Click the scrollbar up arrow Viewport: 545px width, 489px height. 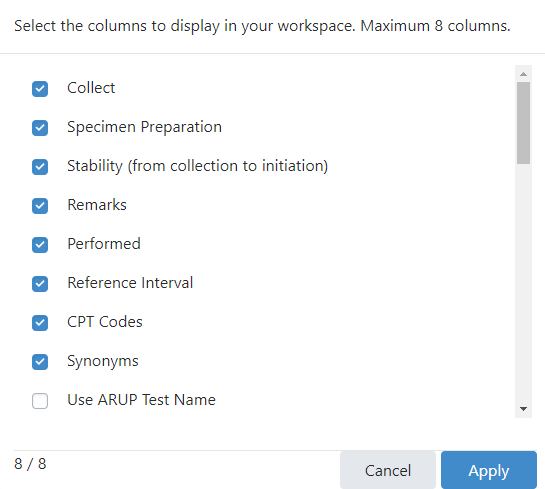click(523, 74)
